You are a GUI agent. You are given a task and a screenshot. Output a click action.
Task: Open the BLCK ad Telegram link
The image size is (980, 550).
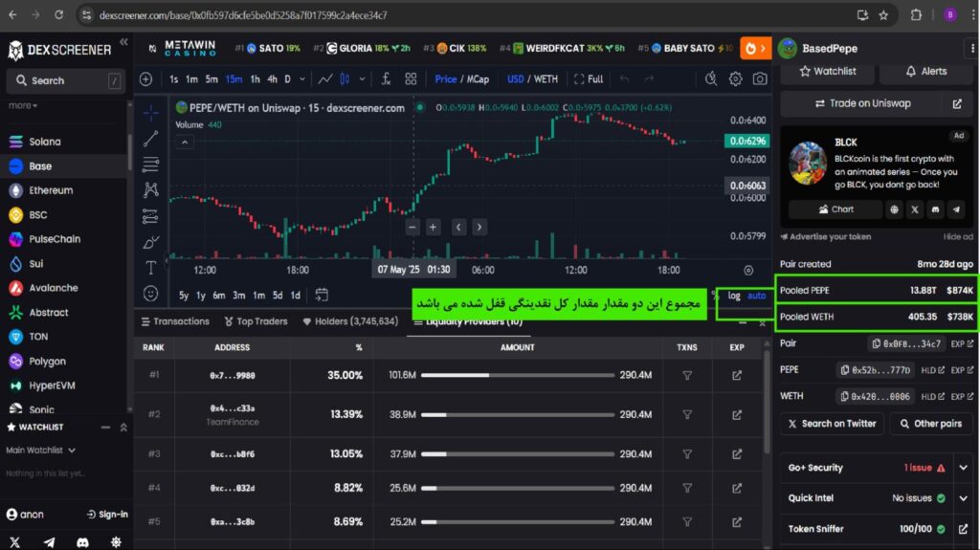(956, 210)
